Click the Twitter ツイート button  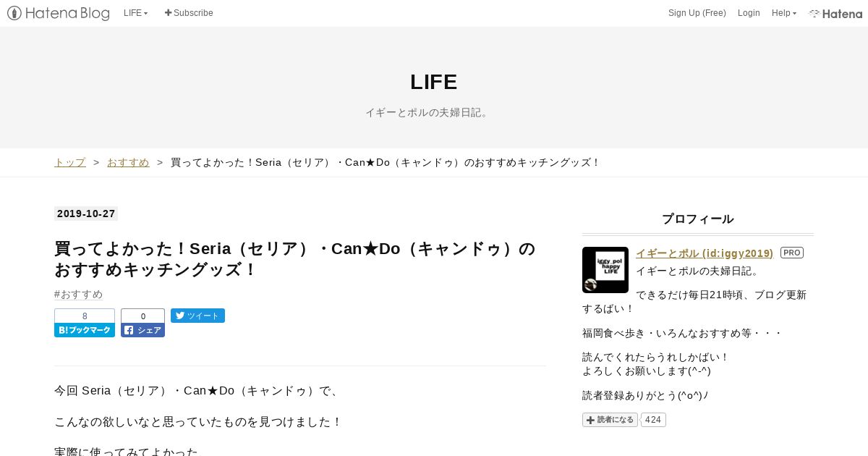197,316
